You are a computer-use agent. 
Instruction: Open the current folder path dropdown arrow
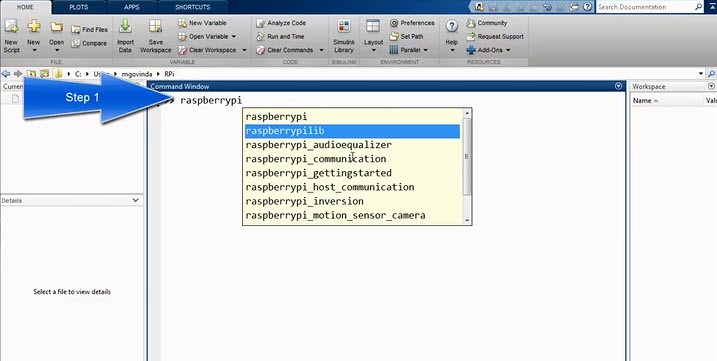[701, 74]
